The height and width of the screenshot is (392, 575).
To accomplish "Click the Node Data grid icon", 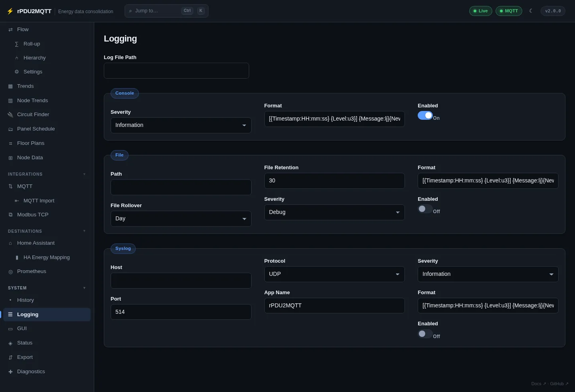I will click(10, 158).
